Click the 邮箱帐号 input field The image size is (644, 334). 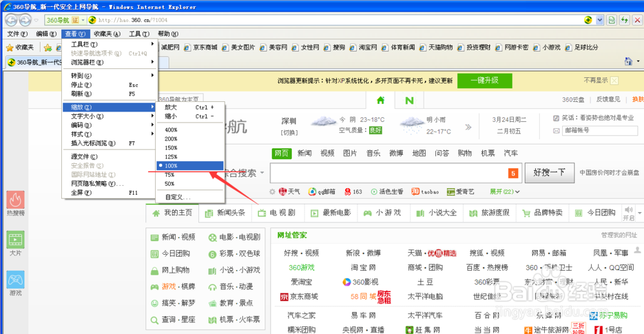coord(600,130)
